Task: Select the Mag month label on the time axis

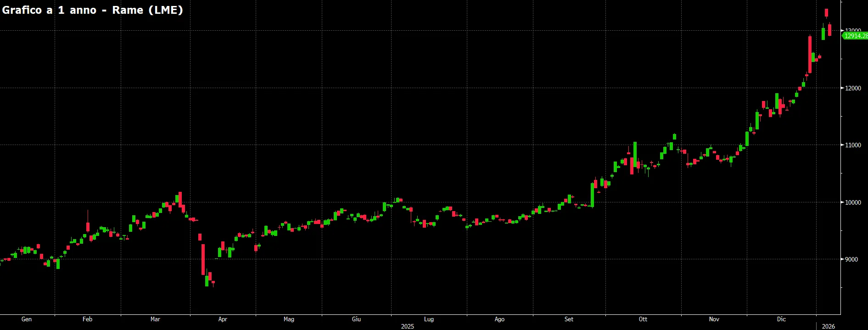Action: 289,319
